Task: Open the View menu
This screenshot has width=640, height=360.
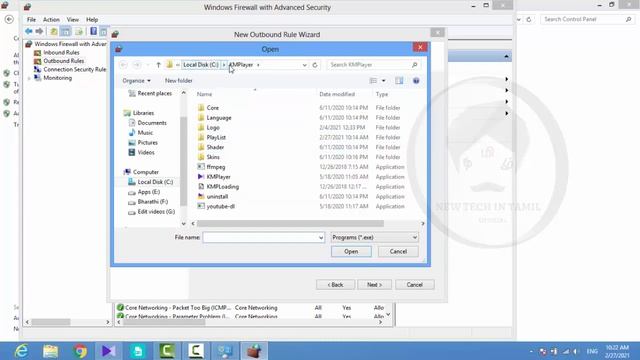Action: click(73, 20)
